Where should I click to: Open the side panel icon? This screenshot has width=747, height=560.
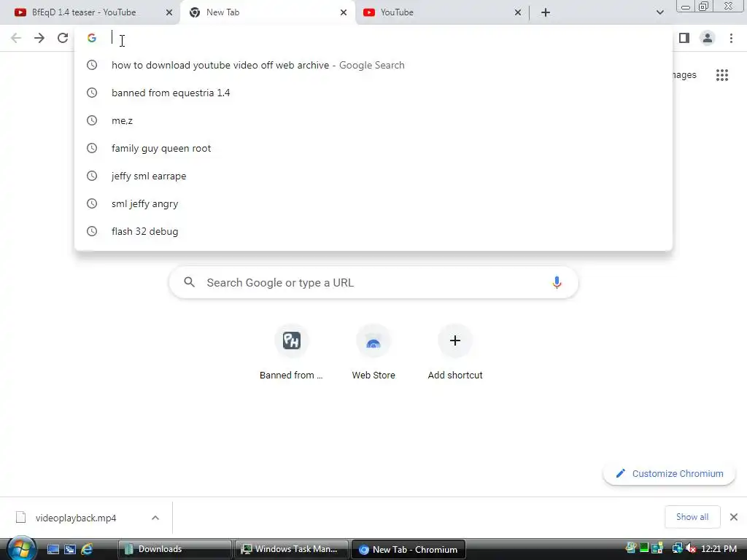pyautogui.click(x=684, y=38)
